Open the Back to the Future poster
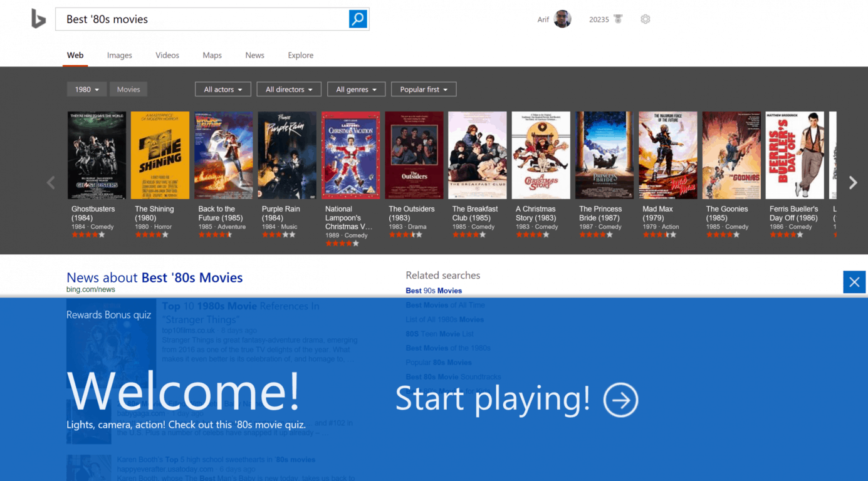This screenshot has width=868, height=481. click(x=223, y=155)
